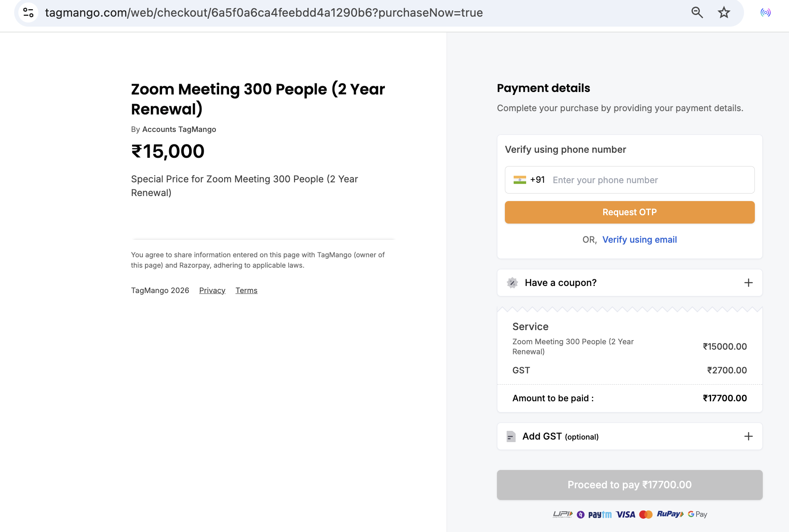Expand the Have a coupon section
Image resolution: width=789 pixels, height=532 pixels.
click(630, 283)
